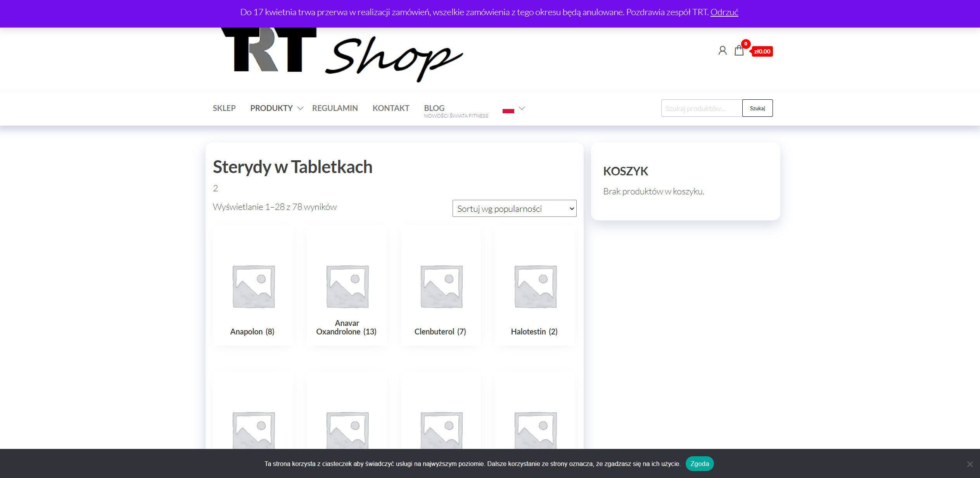Expand the language selector arrow
980x478 pixels.
point(522,109)
